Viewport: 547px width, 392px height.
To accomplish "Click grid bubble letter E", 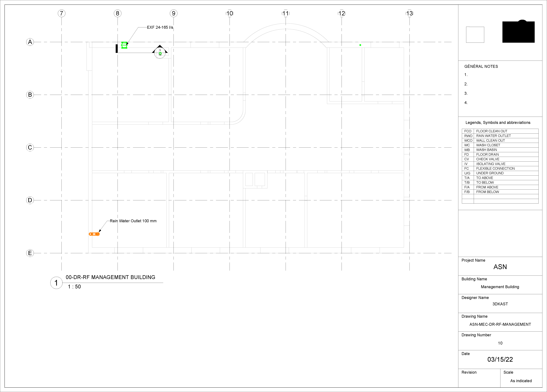I will (30, 253).
